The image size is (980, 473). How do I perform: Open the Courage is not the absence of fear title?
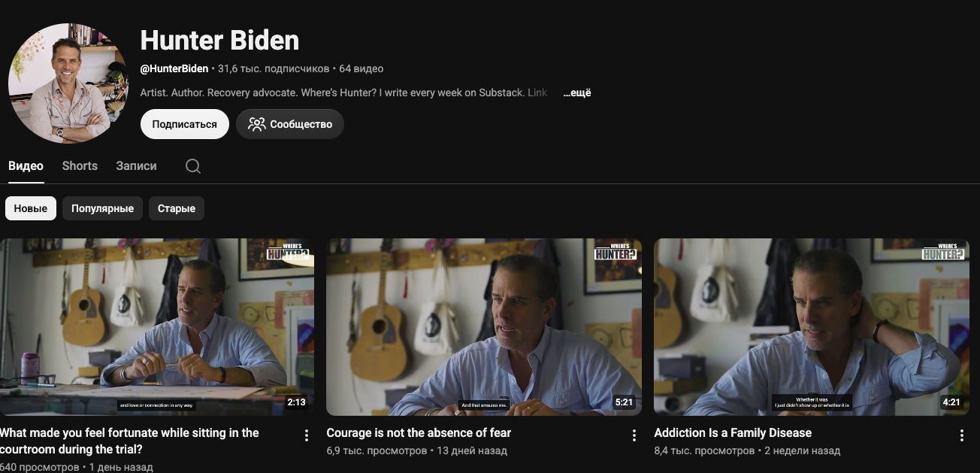pyautogui.click(x=419, y=433)
